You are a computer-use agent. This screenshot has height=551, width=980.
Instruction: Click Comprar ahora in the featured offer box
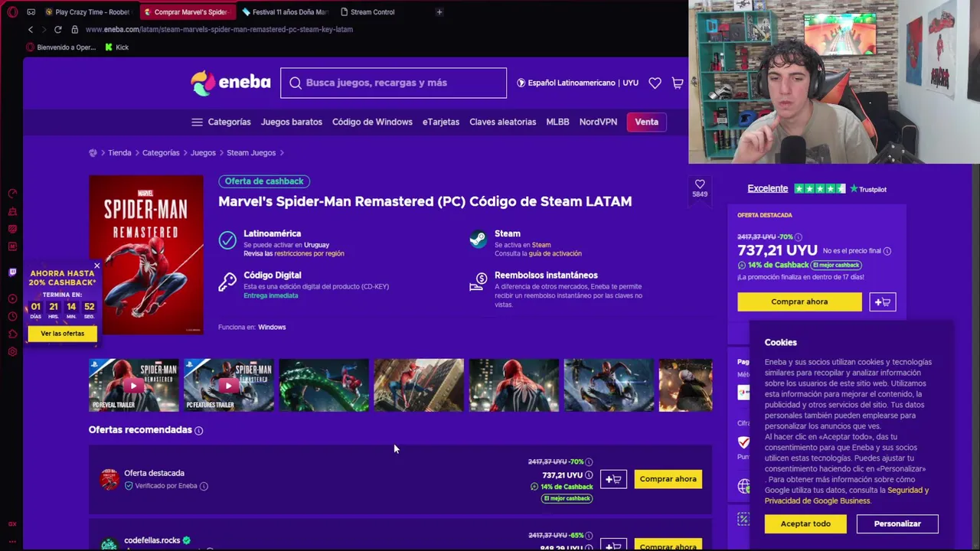click(x=799, y=302)
